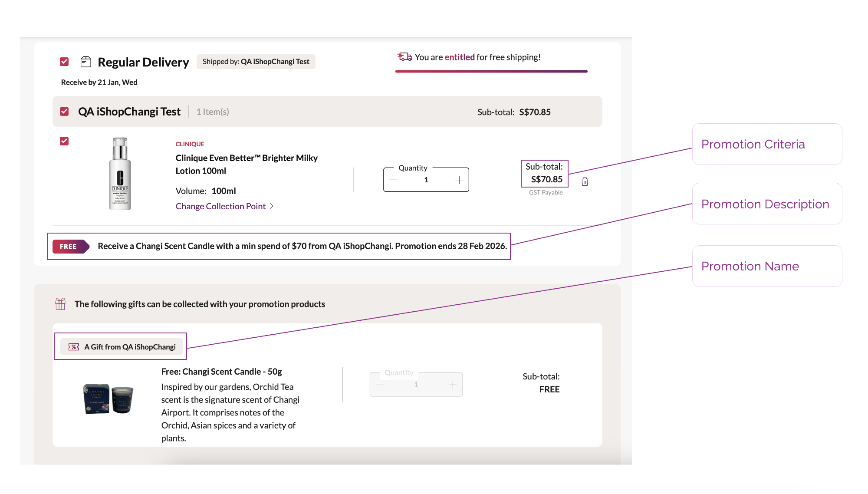868x494 pixels.
Task: Click the free shipping progress bar
Action: tap(491, 71)
